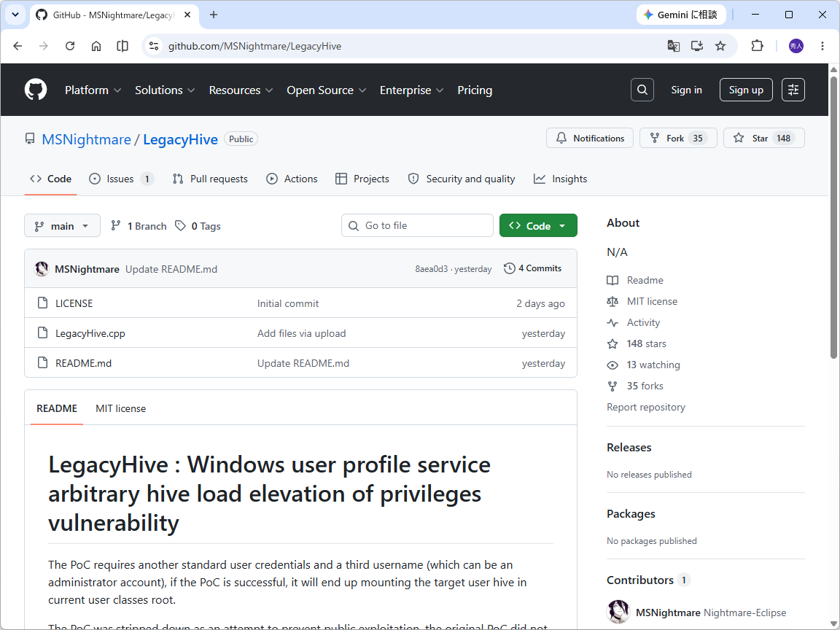840x630 pixels.
Task: Expand the Open Source menu
Action: [x=326, y=90]
